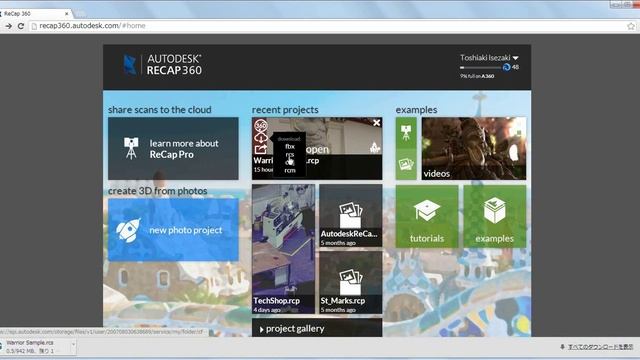Select photos icon in examples strip
The width and height of the screenshot is (640, 360).
click(x=406, y=164)
